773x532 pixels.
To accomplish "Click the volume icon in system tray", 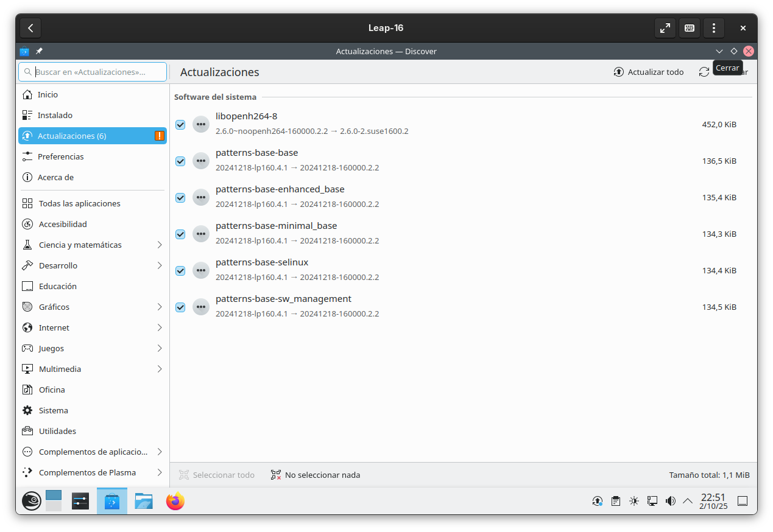I will tap(670, 501).
